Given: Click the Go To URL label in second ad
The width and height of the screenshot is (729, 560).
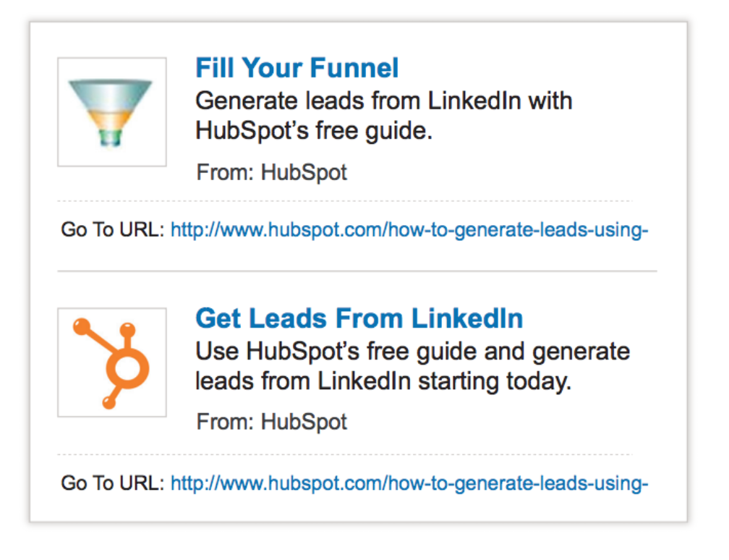Looking at the screenshot, I should coord(113,483).
